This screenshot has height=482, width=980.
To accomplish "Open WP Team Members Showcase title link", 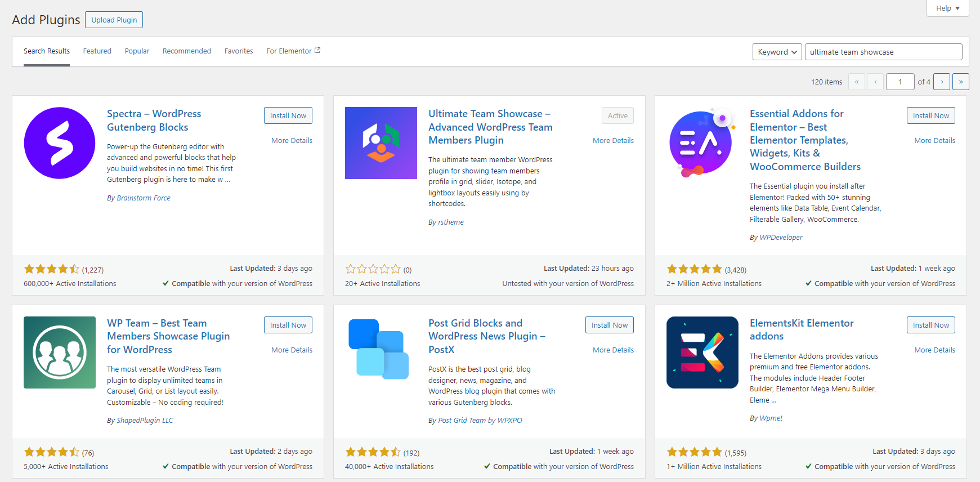I will point(168,337).
